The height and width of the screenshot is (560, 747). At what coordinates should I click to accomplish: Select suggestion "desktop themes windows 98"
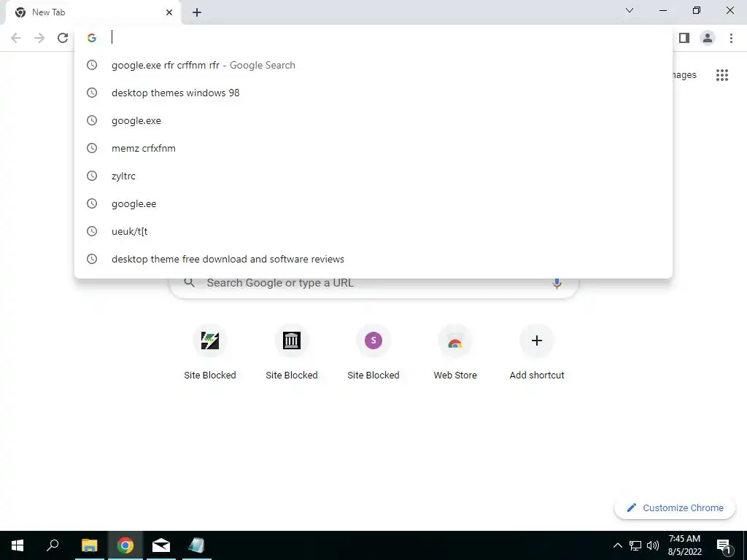[373, 93]
